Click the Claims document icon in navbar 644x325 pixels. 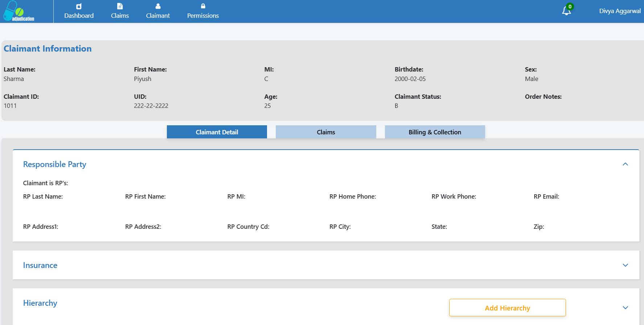[120, 6]
